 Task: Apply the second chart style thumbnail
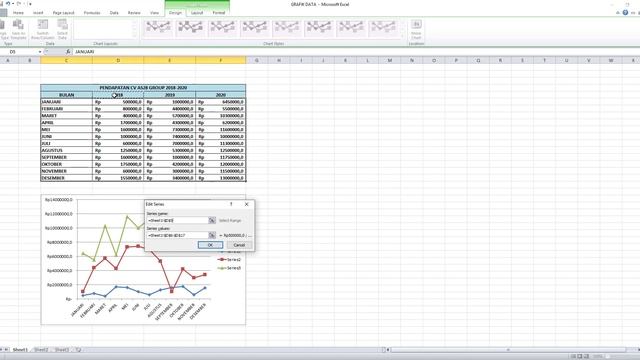[190, 28]
